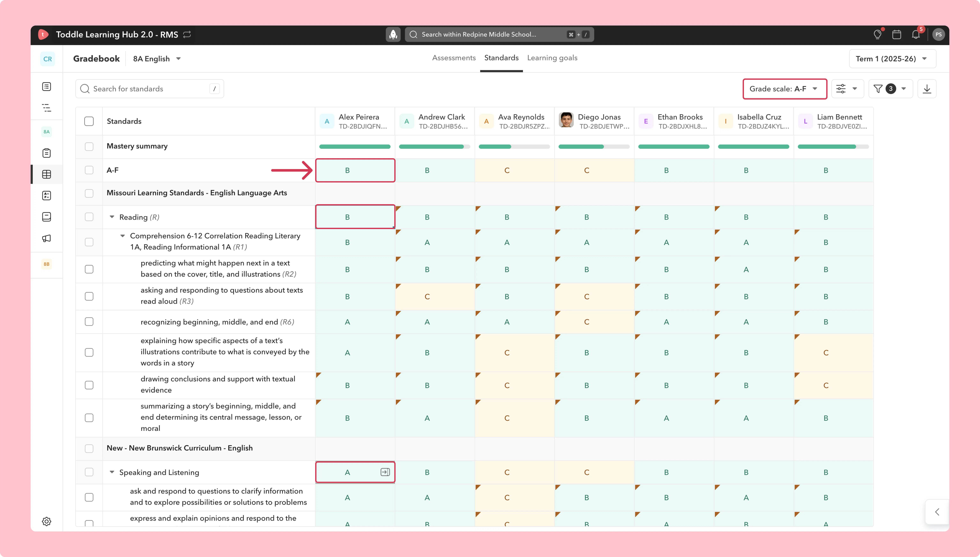Click Diego Jonas's mastery summary progress bar
980x557 pixels.
(x=594, y=147)
